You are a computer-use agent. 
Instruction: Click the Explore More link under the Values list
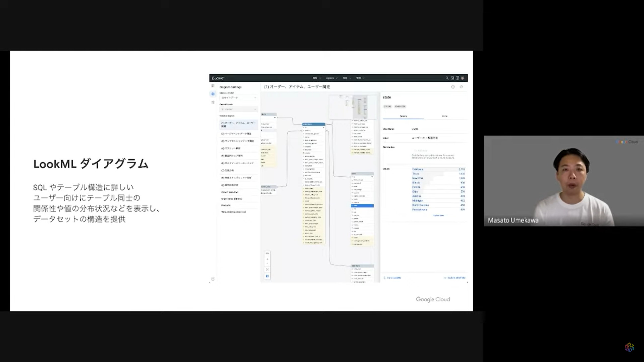pyautogui.click(x=438, y=216)
